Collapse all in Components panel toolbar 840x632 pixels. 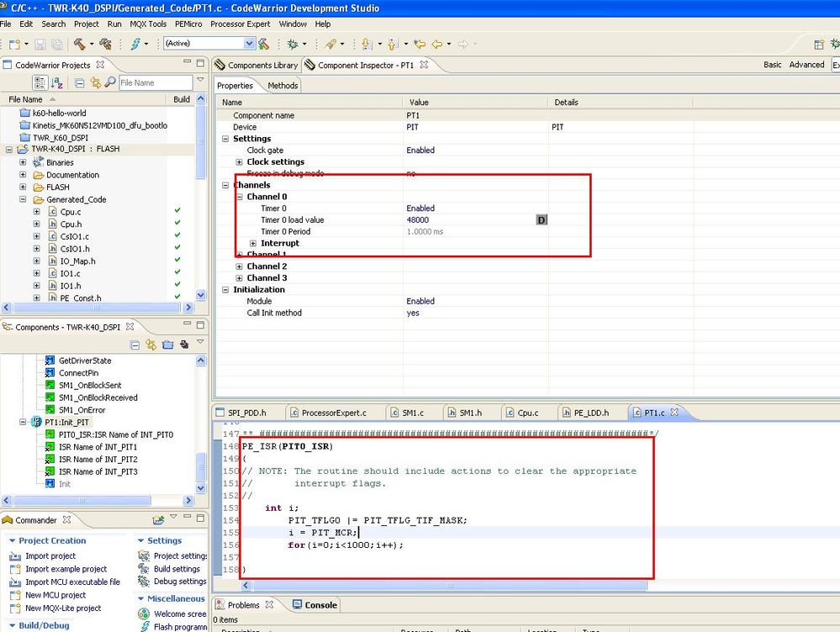click(x=135, y=345)
